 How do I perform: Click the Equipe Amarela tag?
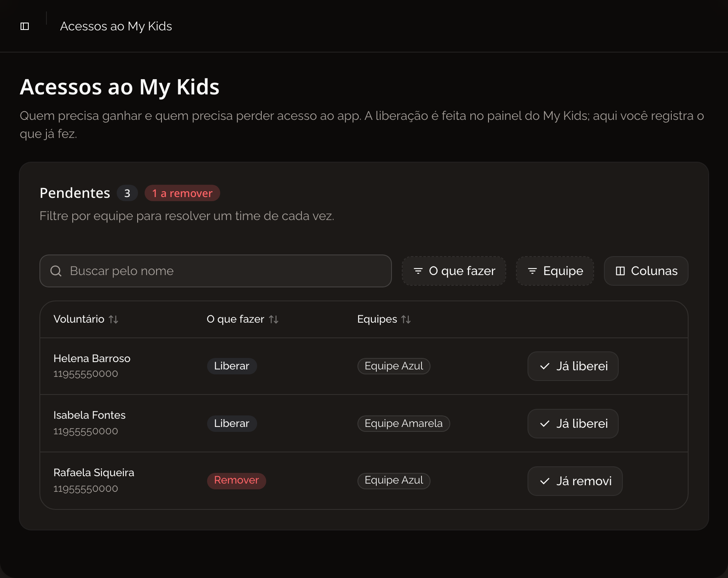coord(404,423)
